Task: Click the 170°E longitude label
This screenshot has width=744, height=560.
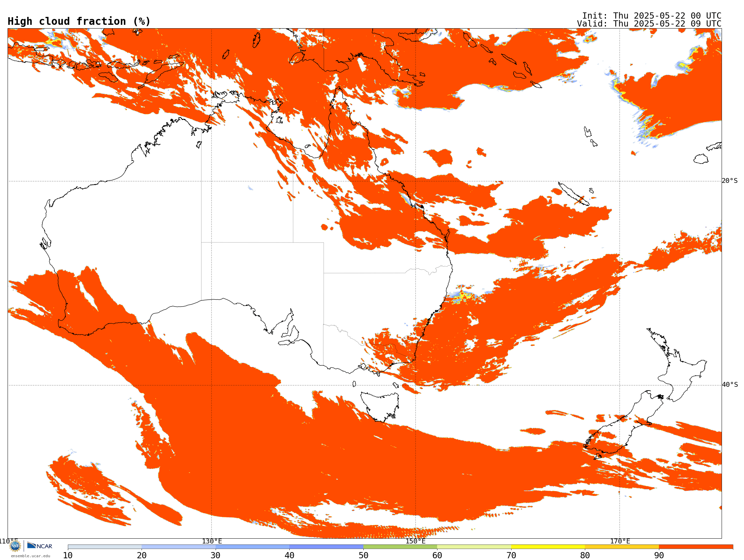Action: point(620,541)
